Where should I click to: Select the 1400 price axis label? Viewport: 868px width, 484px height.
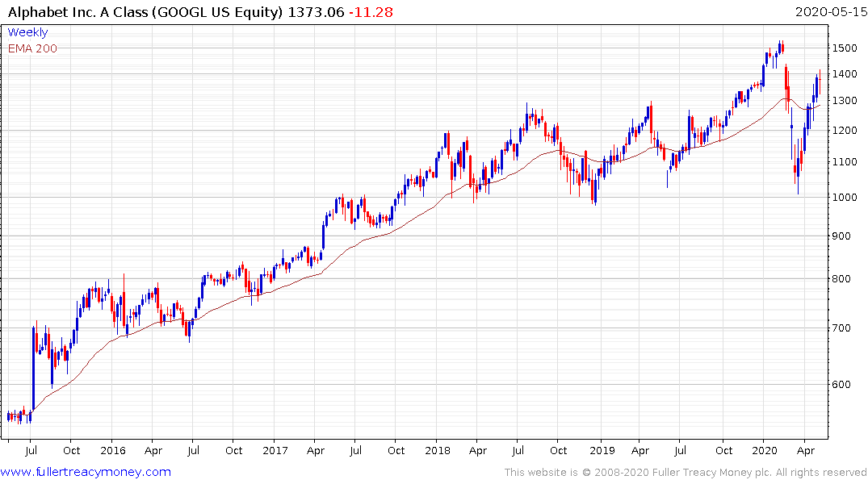click(845, 74)
